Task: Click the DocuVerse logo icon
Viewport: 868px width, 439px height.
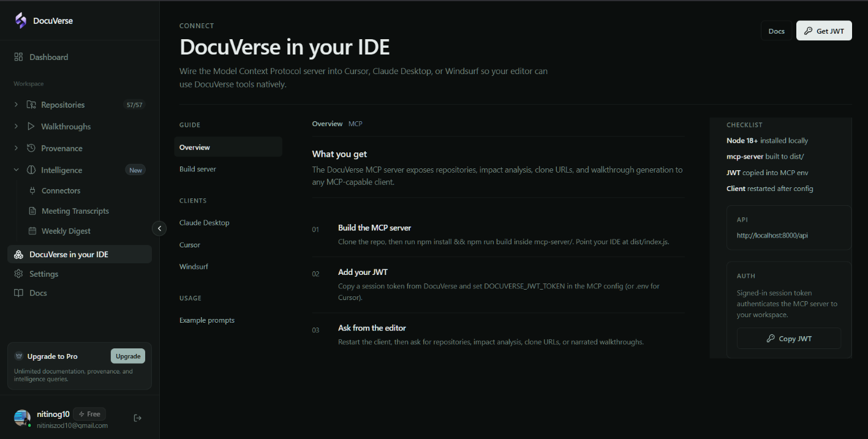Action: click(21, 20)
